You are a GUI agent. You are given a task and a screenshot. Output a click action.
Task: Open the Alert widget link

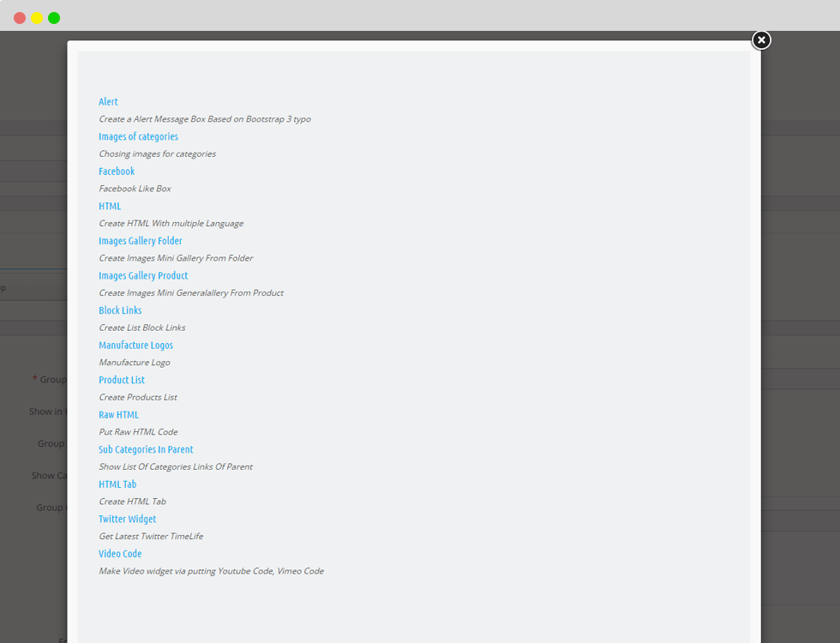pyautogui.click(x=108, y=102)
